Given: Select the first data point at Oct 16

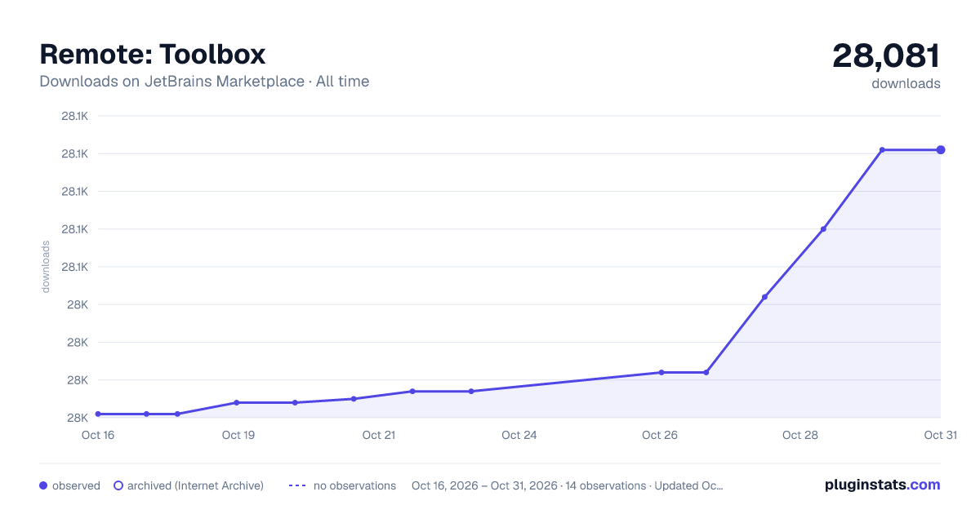Looking at the screenshot, I should click(x=98, y=414).
